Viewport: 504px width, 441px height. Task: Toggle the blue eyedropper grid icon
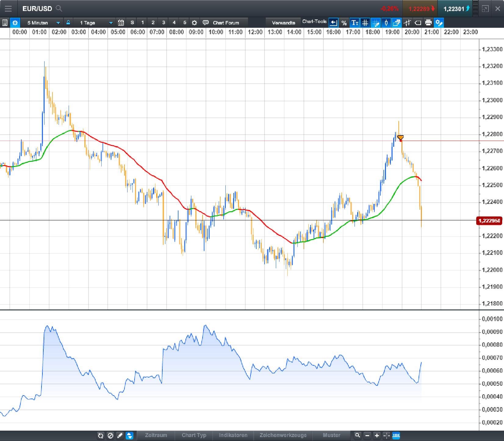pyautogui.click(x=376, y=23)
